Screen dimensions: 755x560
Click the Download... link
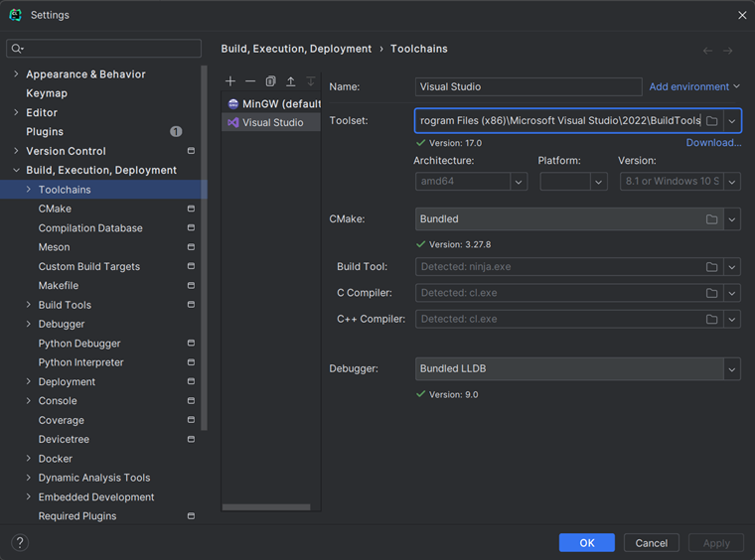[713, 142]
